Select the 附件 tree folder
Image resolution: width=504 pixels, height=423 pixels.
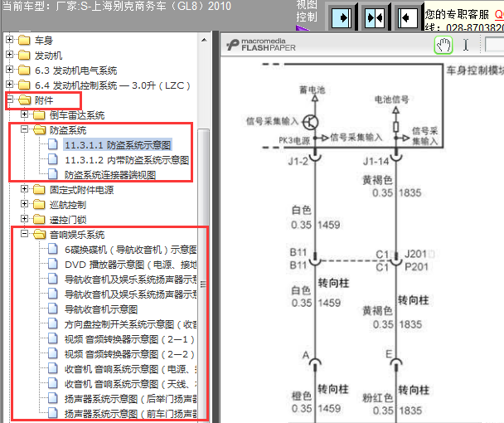click(44, 100)
